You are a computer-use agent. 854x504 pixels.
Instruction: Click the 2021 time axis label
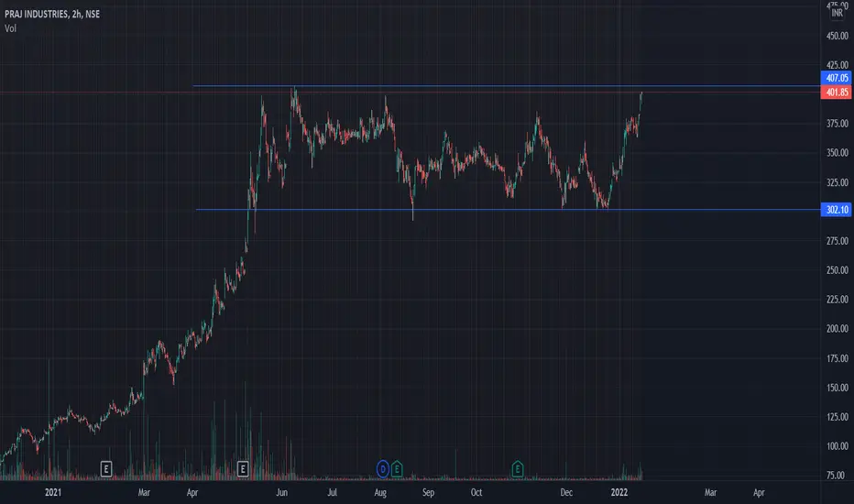click(53, 493)
